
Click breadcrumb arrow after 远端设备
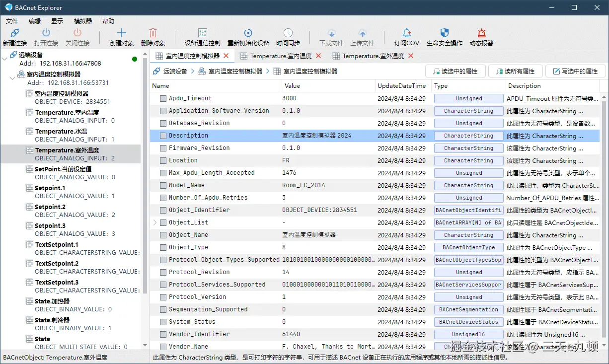click(x=192, y=71)
